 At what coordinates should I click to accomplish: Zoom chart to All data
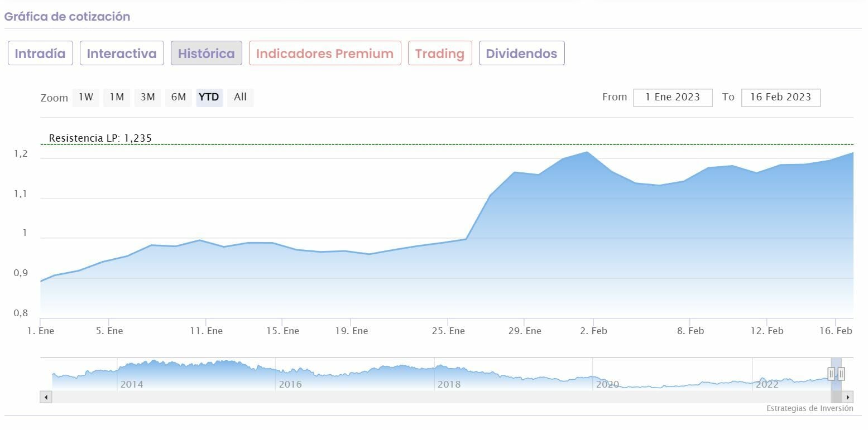pos(240,97)
